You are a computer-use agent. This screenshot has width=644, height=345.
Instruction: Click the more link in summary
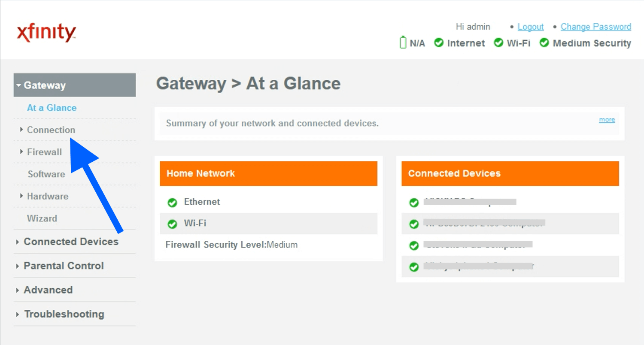click(x=607, y=120)
